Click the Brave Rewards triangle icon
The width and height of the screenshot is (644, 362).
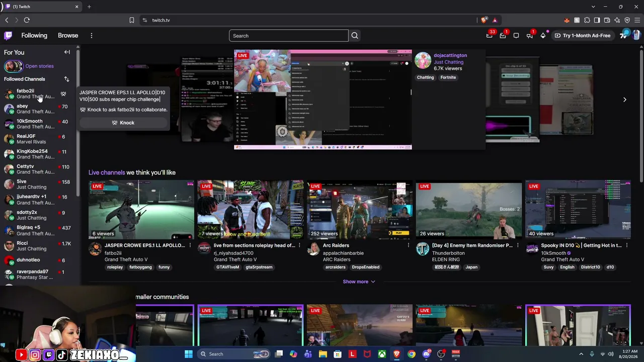pos(495,20)
